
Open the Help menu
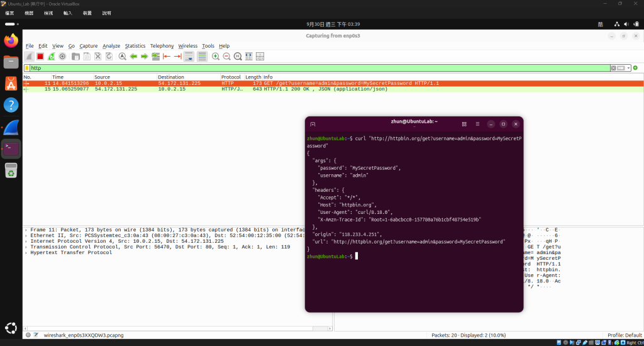[x=225, y=46]
